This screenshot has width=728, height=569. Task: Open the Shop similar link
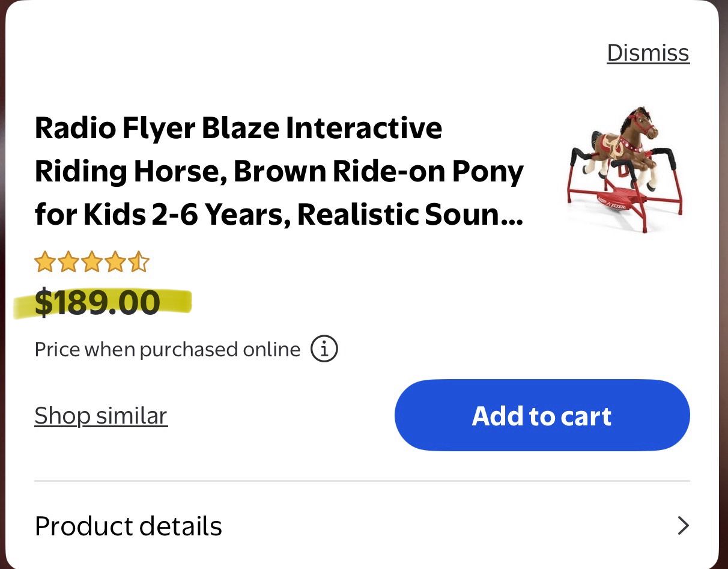click(101, 416)
